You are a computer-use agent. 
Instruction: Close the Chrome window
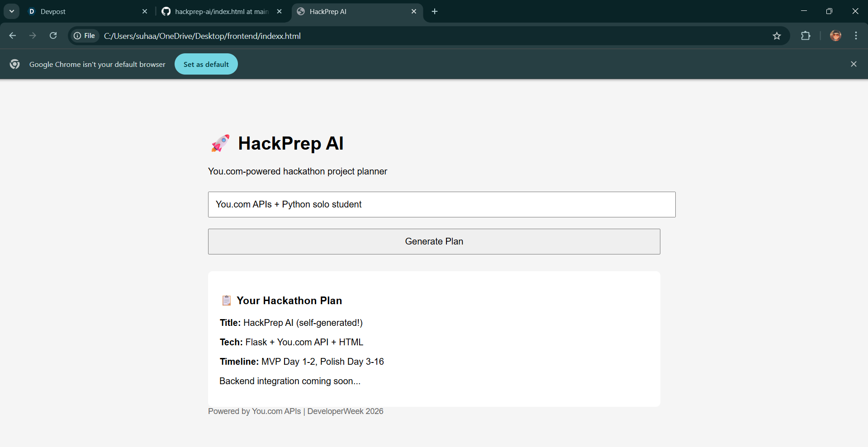[855, 11]
